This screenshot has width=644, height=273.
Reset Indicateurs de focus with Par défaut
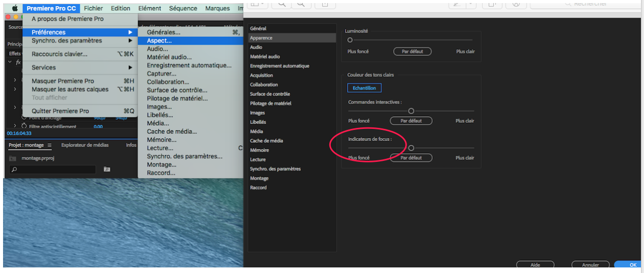coord(411,158)
